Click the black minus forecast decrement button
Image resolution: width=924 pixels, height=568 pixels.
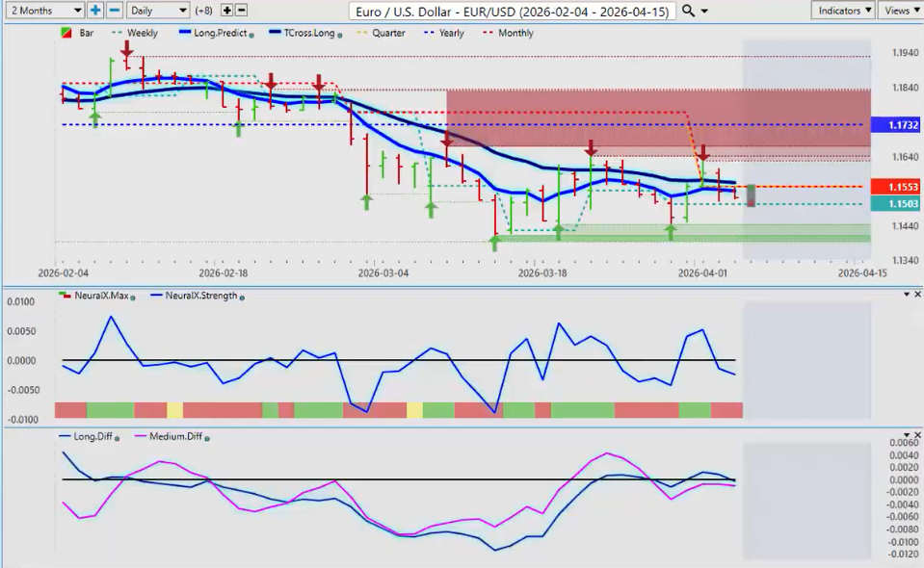point(241,10)
